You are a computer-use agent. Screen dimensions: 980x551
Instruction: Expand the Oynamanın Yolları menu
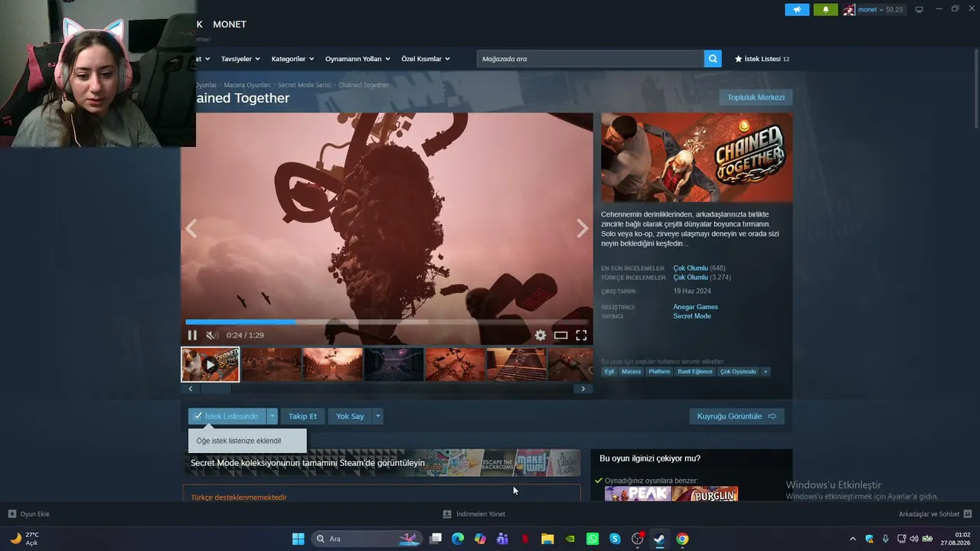pyautogui.click(x=358, y=59)
